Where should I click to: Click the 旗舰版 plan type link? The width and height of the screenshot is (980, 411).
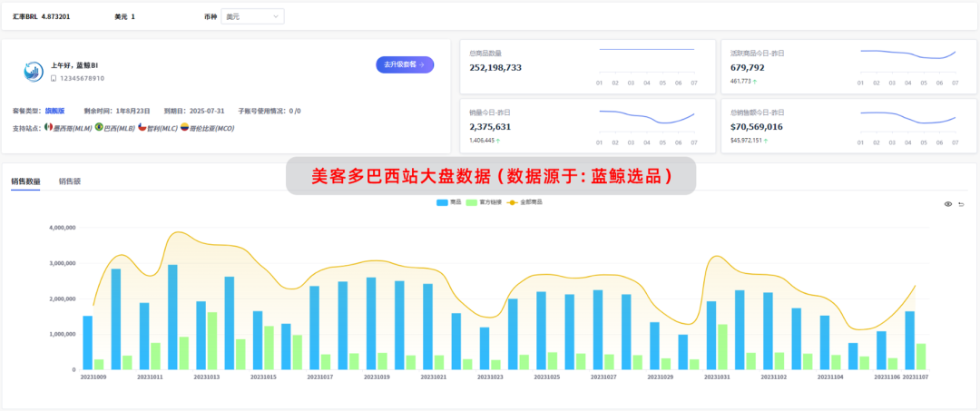click(54, 111)
